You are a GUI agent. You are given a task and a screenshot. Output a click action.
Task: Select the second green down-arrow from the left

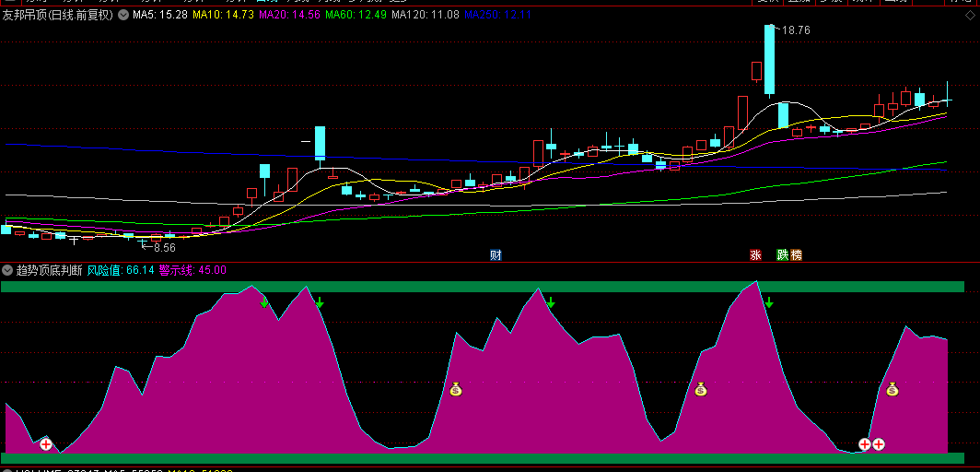[x=320, y=302]
